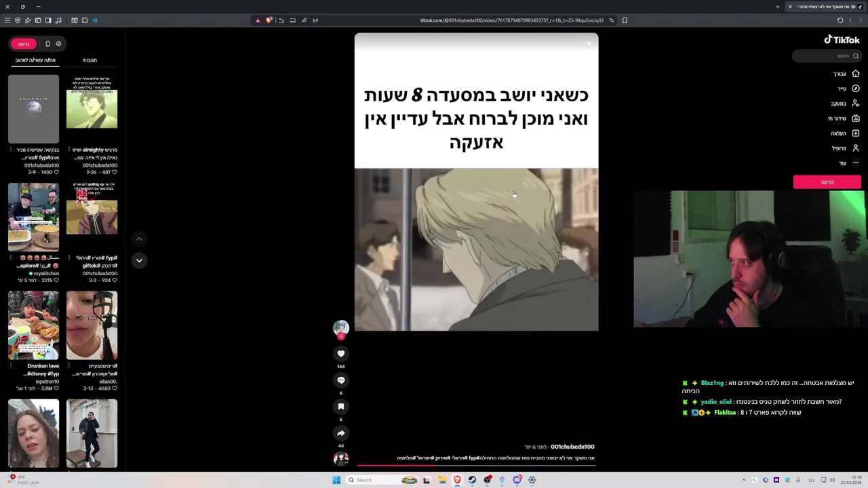Click the Brave rewards triangle icon
The image size is (868, 488).
(x=258, y=20)
